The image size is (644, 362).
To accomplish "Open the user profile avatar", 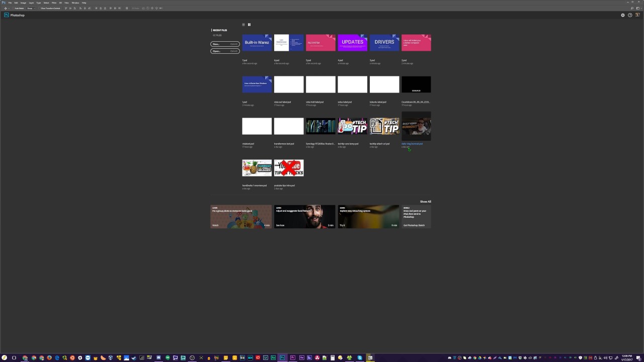I will 636,15.
